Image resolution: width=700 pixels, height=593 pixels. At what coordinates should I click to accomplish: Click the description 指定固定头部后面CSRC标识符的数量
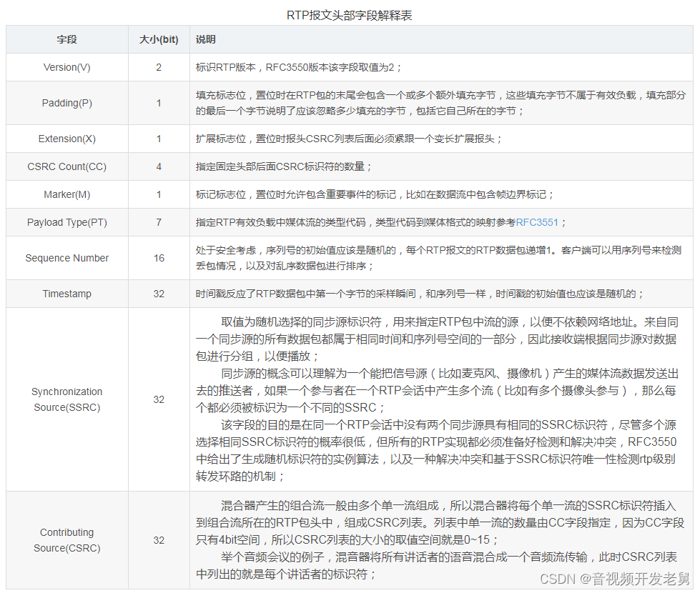click(x=284, y=167)
